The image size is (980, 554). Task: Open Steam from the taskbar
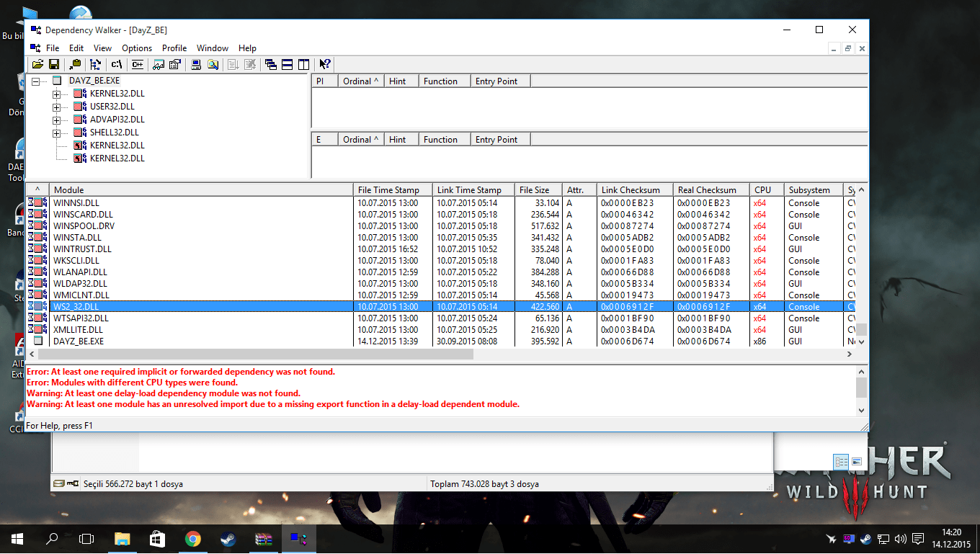click(x=228, y=539)
